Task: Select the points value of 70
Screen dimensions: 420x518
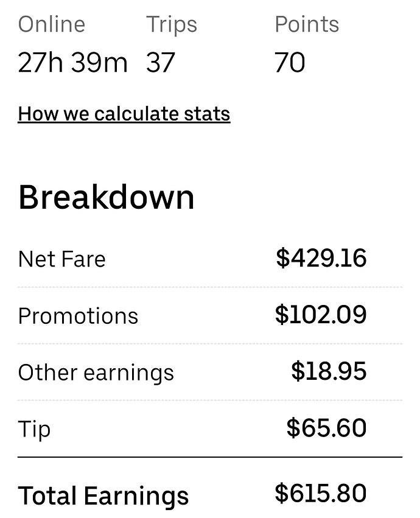Action: 290,63
